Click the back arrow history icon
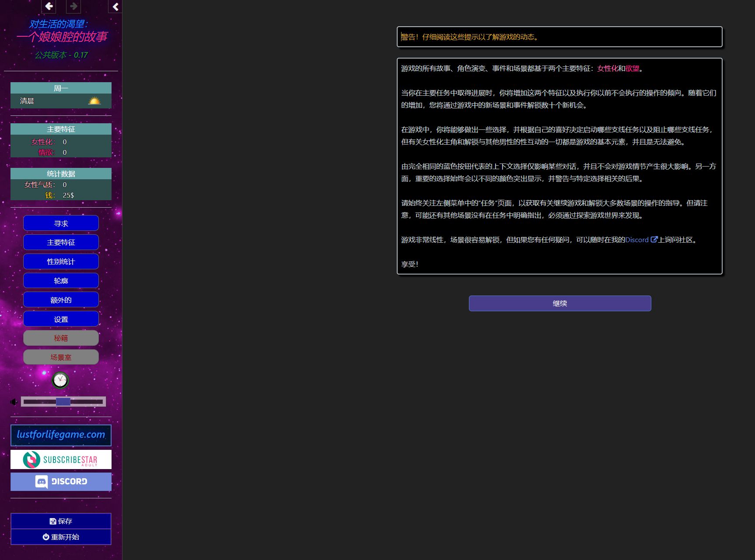The width and height of the screenshot is (755, 560). click(49, 6)
